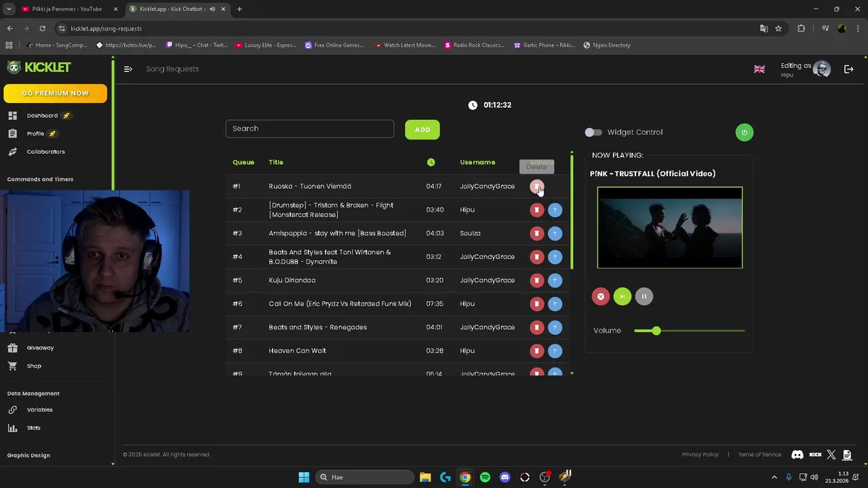Move song #2 Drumstep up the queue
Viewport: 868px width, 488px height.
click(x=555, y=210)
